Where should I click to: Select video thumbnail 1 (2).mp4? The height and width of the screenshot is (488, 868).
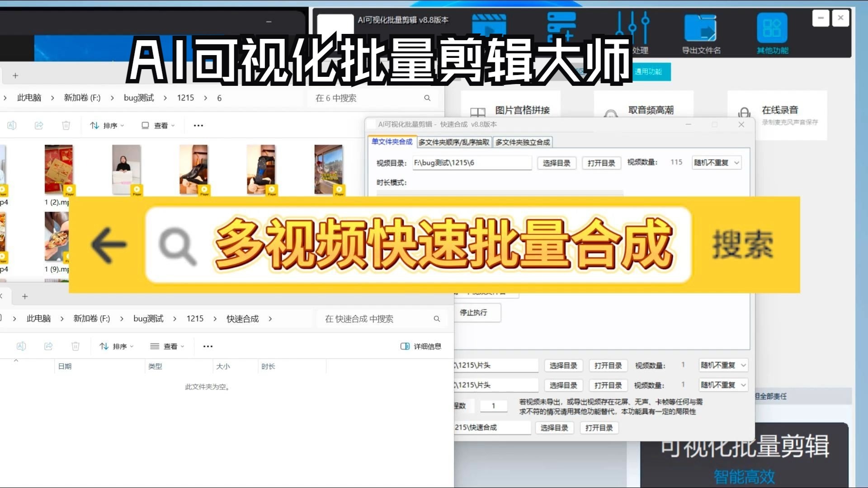point(58,170)
